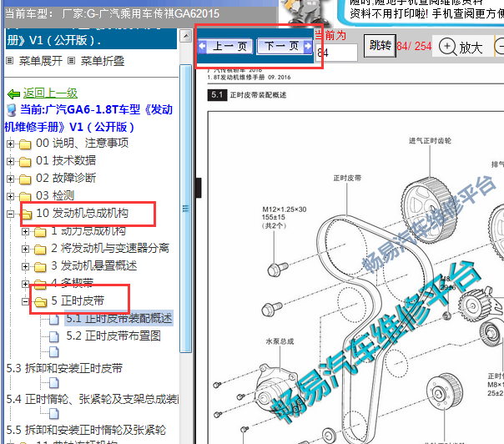The image size is (504, 444).
Task: Select 3 发动机悬置概述 item
Action: [94, 266]
